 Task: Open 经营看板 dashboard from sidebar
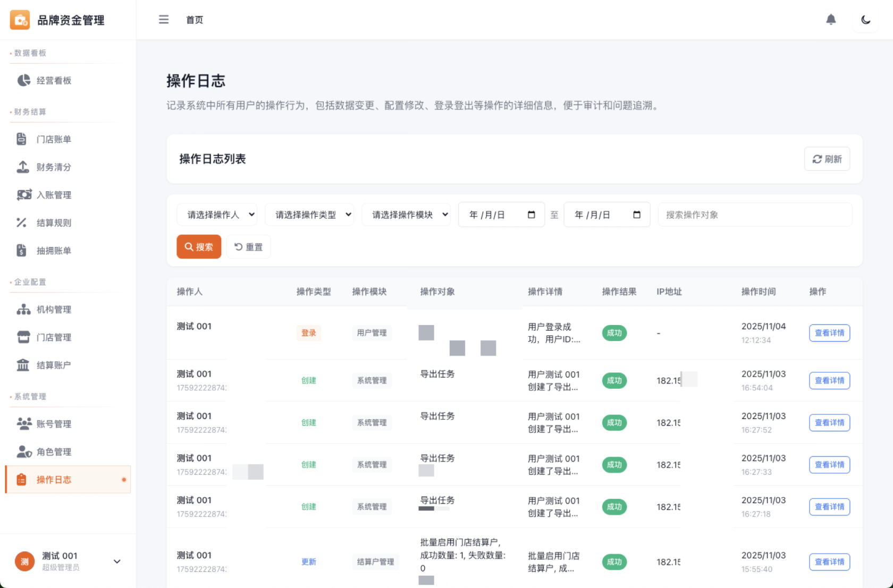pos(53,80)
